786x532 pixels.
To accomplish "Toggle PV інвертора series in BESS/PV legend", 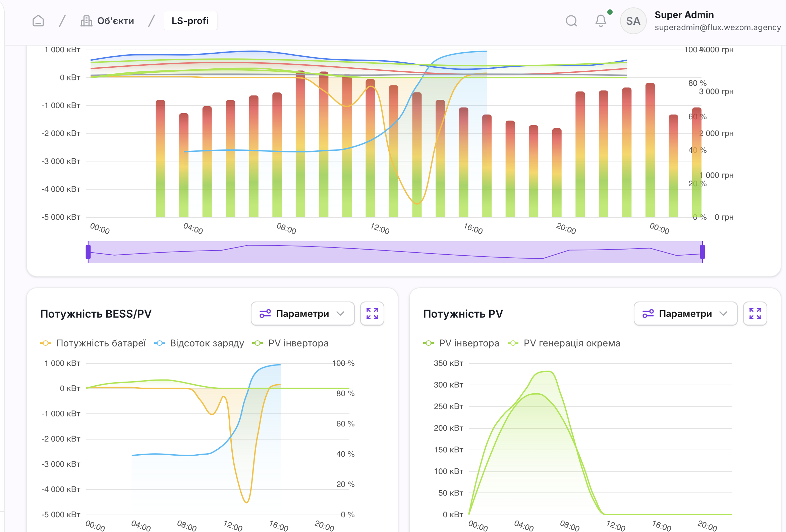I will pyautogui.click(x=290, y=343).
